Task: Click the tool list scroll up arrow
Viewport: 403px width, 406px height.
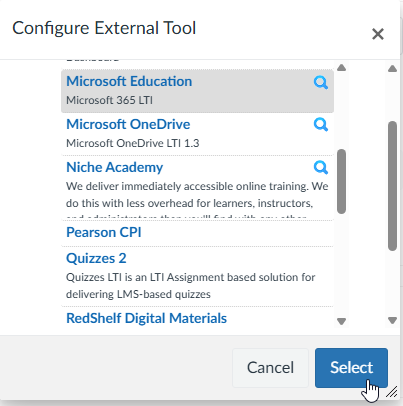Action: tap(341, 68)
